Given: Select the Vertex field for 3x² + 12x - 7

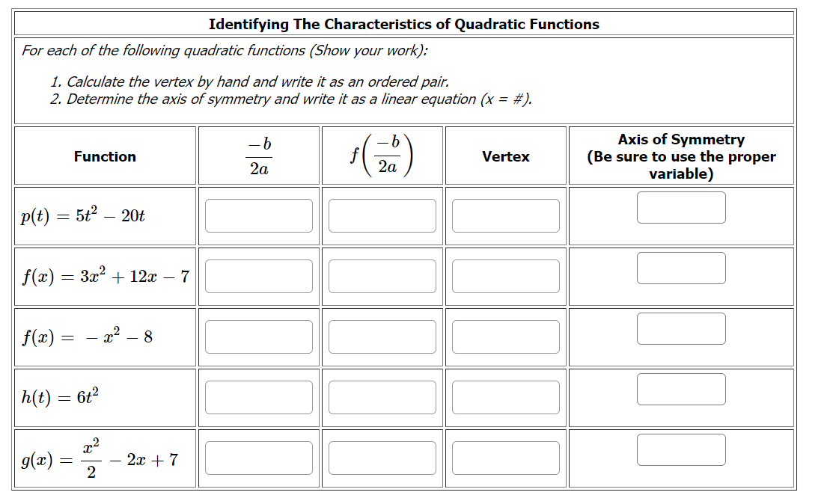Looking at the screenshot, I should click(505, 276).
